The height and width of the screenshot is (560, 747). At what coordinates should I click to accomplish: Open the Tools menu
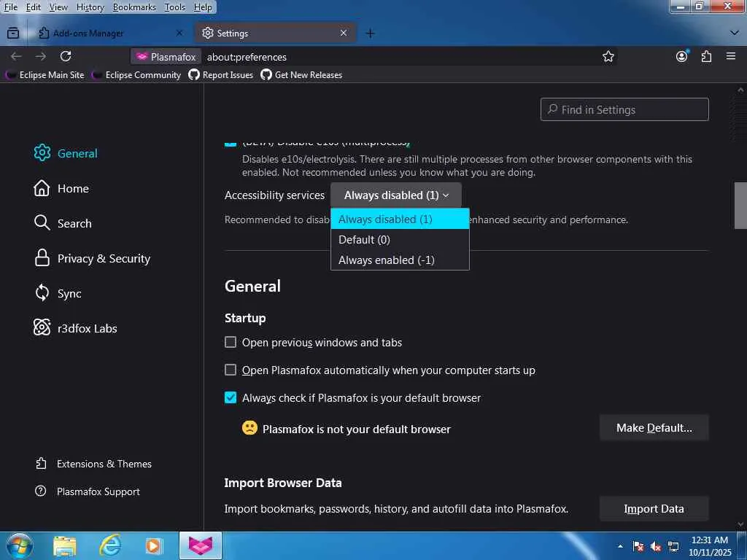click(175, 7)
